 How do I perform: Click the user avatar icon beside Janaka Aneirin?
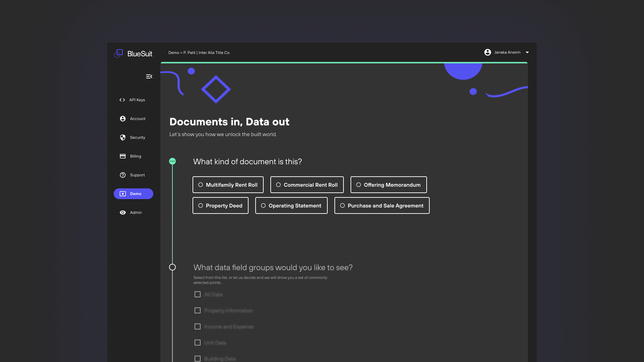pyautogui.click(x=488, y=52)
